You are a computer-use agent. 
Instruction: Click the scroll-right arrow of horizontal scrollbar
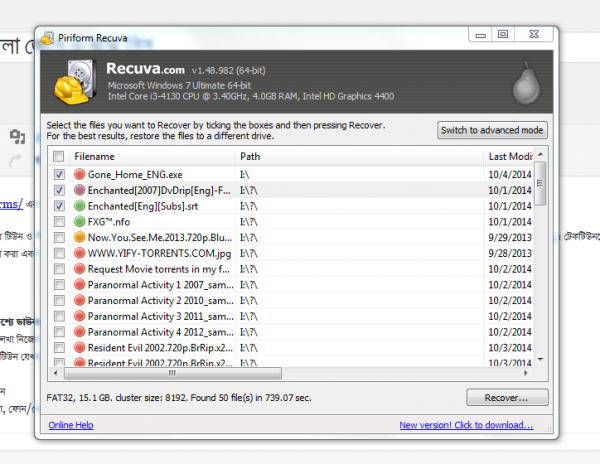tap(526, 373)
